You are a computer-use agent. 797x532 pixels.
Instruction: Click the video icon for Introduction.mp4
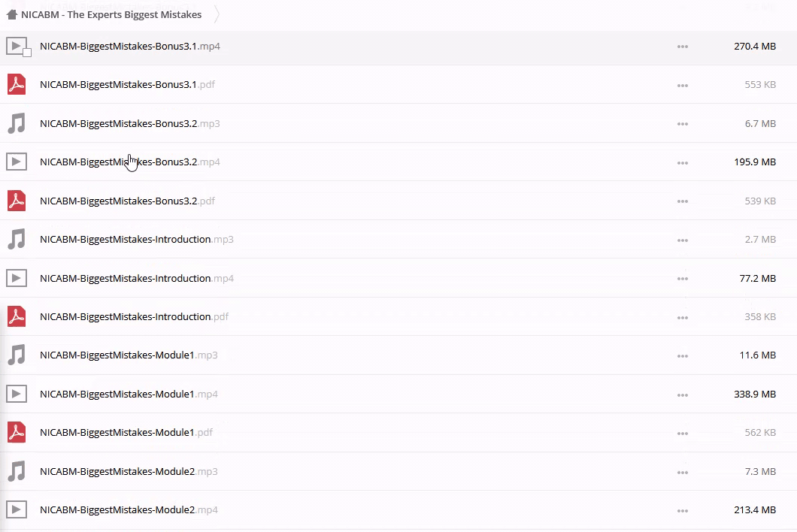(x=17, y=278)
